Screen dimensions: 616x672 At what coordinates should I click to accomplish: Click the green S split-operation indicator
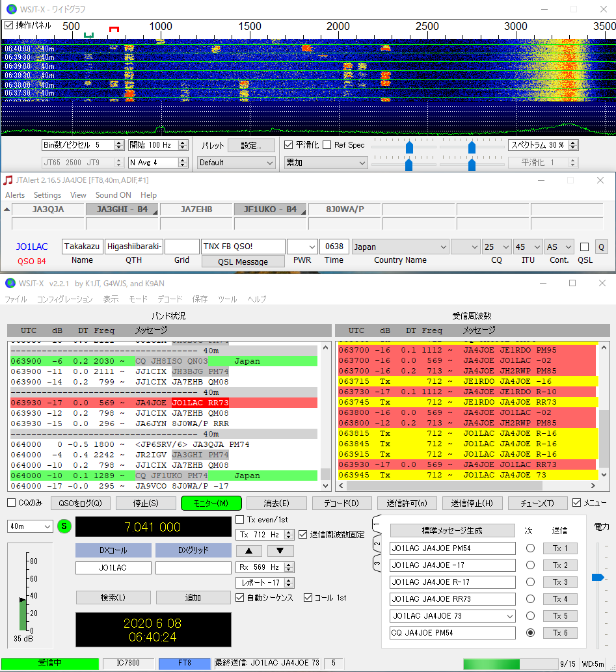pyautogui.click(x=63, y=528)
